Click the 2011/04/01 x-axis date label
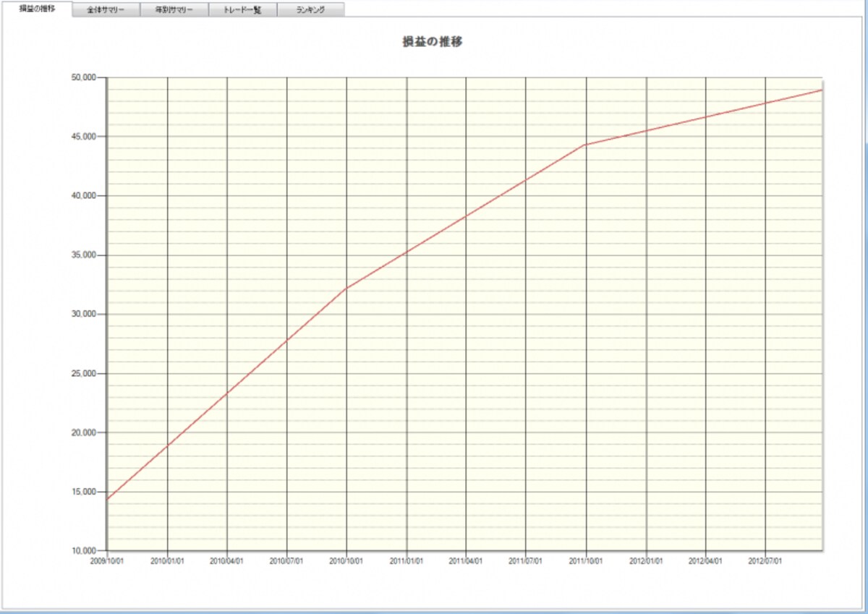This screenshot has width=868, height=614. click(x=466, y=561)
